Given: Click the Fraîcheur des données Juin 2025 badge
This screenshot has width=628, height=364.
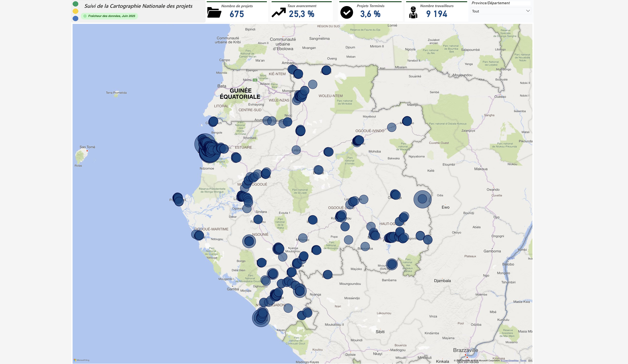Looking at the screenshot, I should point(109,16).
